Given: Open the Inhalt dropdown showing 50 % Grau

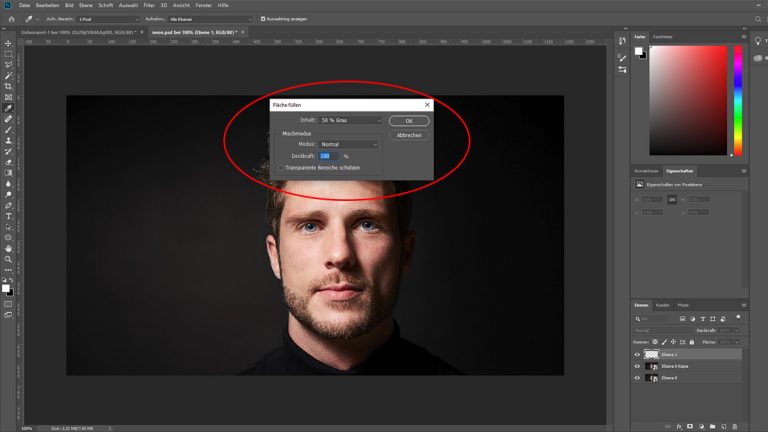Looking at the screenshot, I should pos(351,120).
